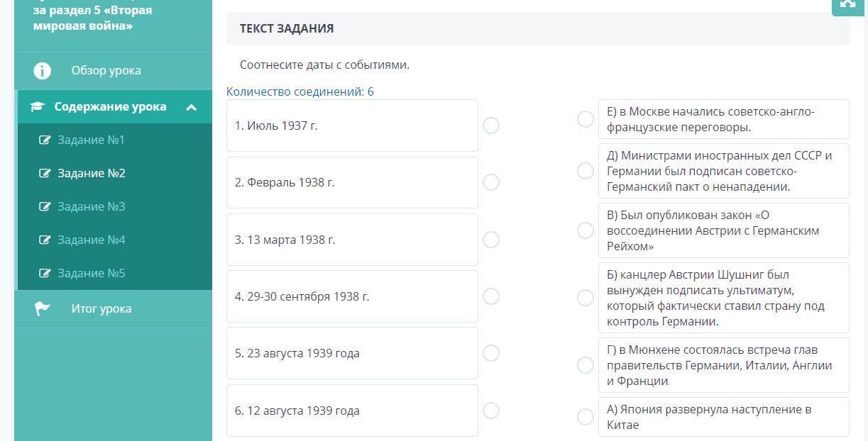Toggle fullscreen with the expand arrows icon
Image resolution: width=868 pixels, height=441 pixels.
847,4
